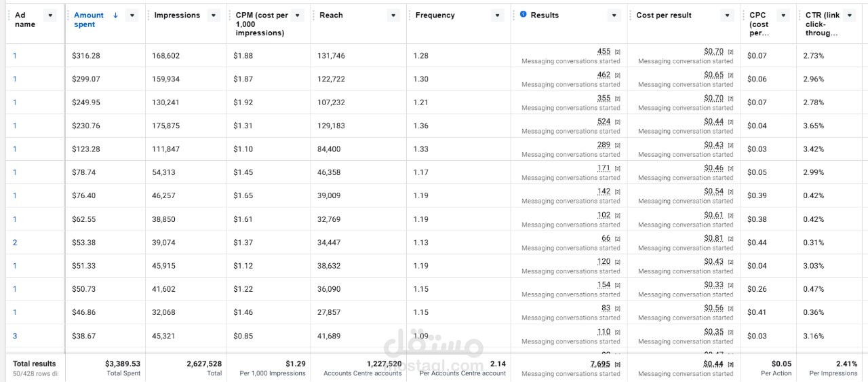The image size is (868, 382).
Task: Click the Results column header label
Action: click(x=545, y=15)
